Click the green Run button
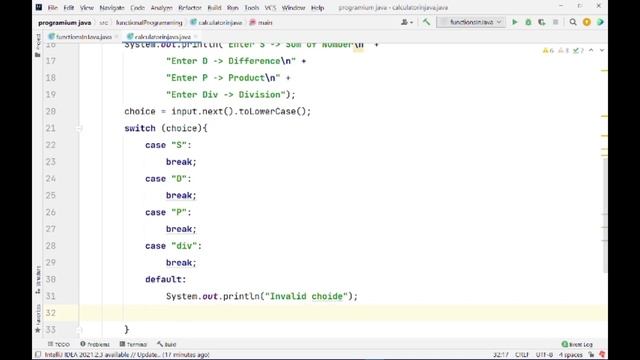Image resolution: width=640 pixels, height=360 pixels. 515,22
